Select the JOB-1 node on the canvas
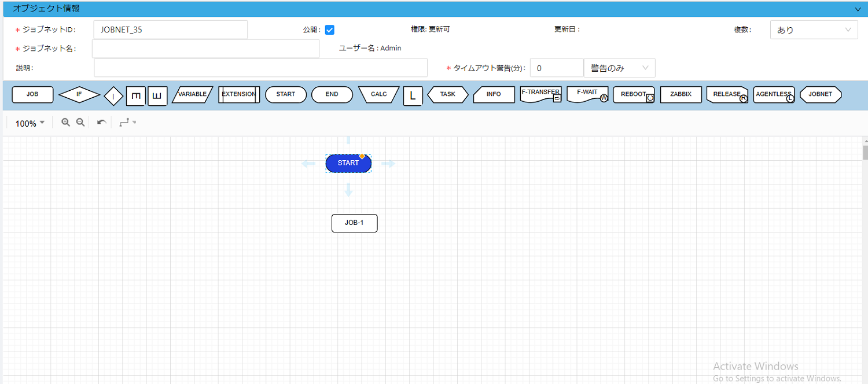The image size is (868, 384). 354,223
